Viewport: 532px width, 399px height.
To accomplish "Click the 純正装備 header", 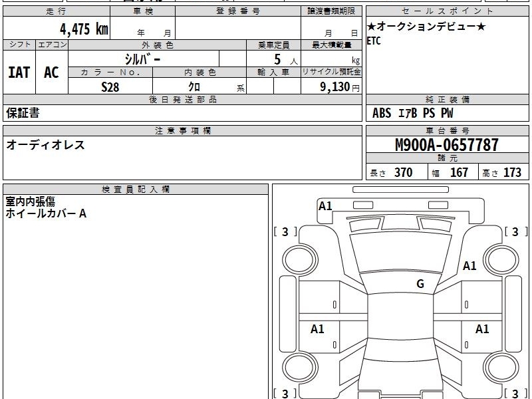I will (447, 100).
